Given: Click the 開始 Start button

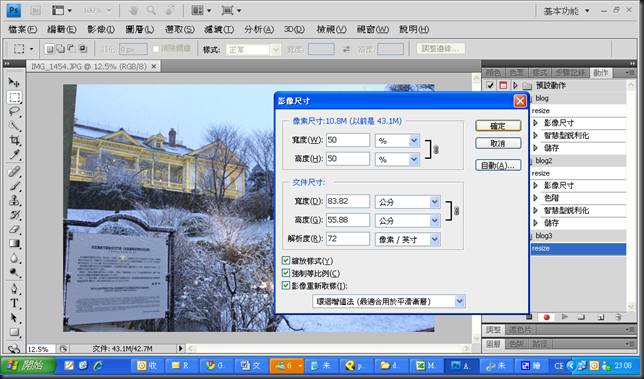Looking at the screenshot, I should [28, 365].
